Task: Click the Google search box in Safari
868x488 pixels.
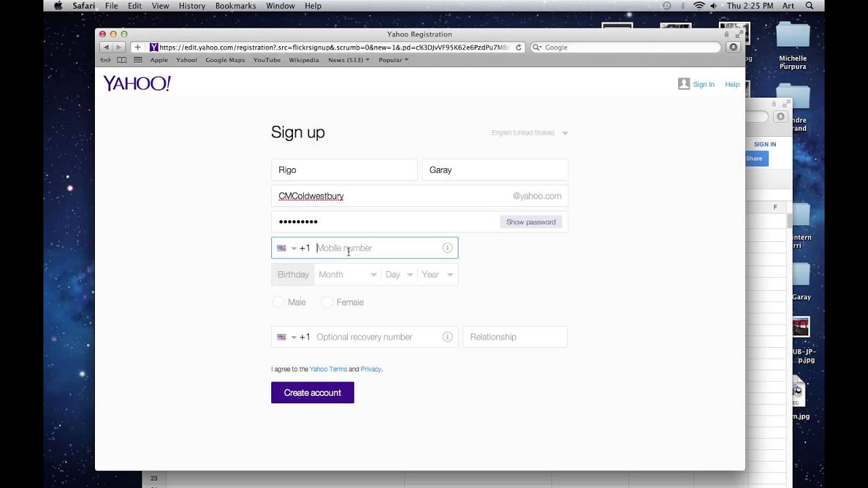Action: coord(625,47)
